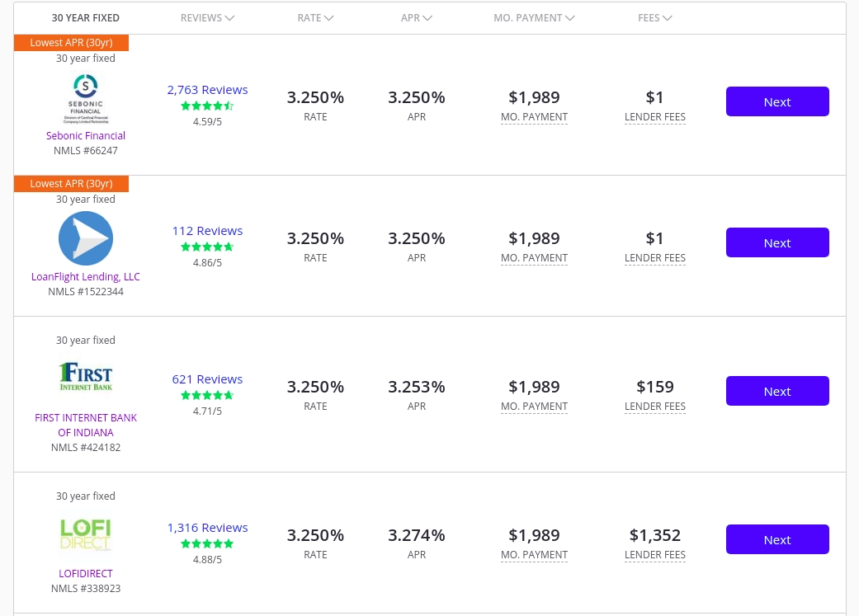Screen dimensions: 859x616
Task: Open the LOFIDIRECT lender name link
Action: [x=86, y=573]
